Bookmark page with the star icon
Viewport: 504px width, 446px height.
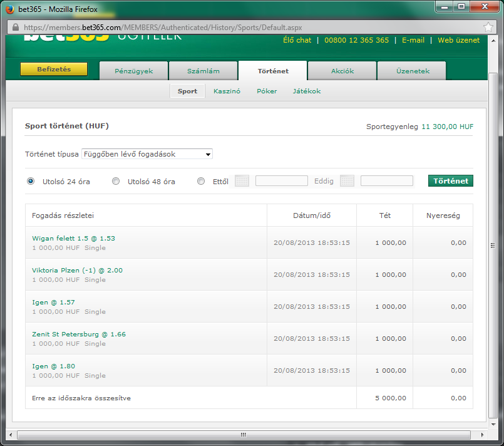click(x=488, y=28)
